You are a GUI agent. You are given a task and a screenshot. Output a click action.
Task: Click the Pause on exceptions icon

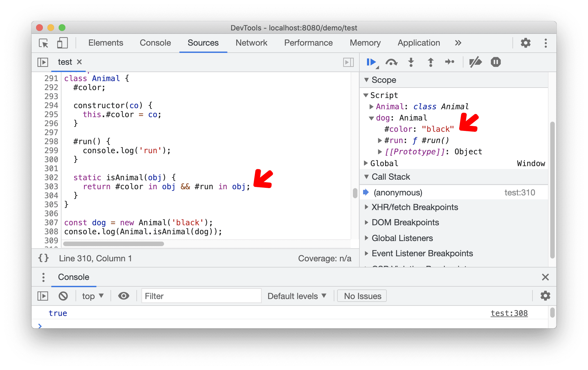496,63
